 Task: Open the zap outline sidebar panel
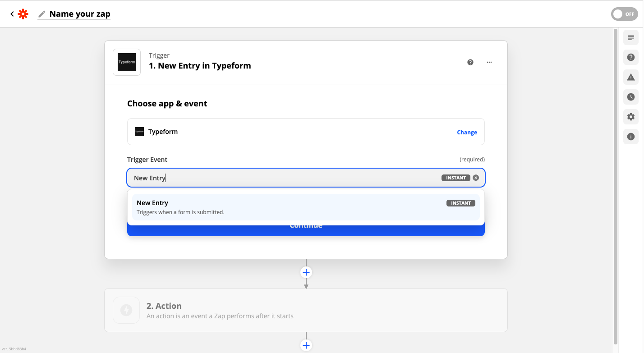tap(631, 37)
